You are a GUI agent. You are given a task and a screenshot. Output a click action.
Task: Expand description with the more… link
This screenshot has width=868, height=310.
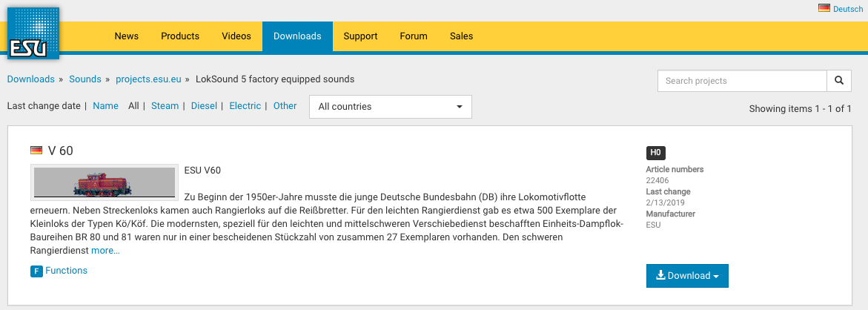pyautogui.click(x=105, y=251)
